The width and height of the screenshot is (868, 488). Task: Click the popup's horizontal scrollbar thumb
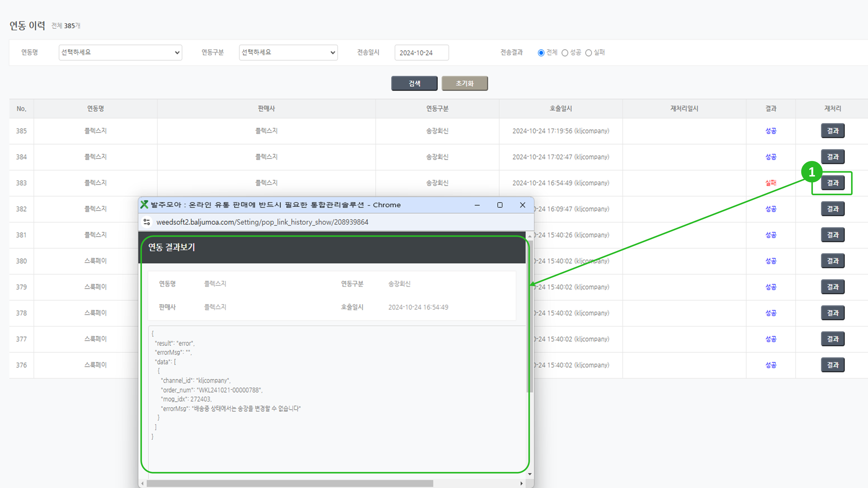(x=290, y=483)
